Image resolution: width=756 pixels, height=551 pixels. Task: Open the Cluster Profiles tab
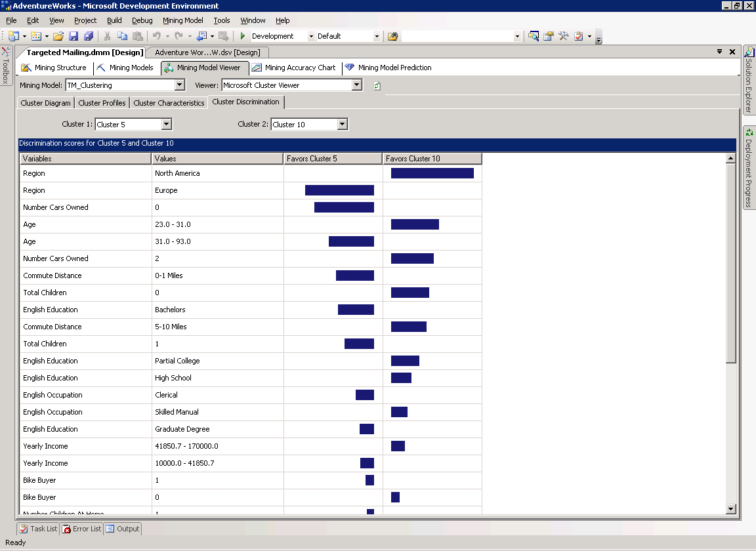coord(102,103)
